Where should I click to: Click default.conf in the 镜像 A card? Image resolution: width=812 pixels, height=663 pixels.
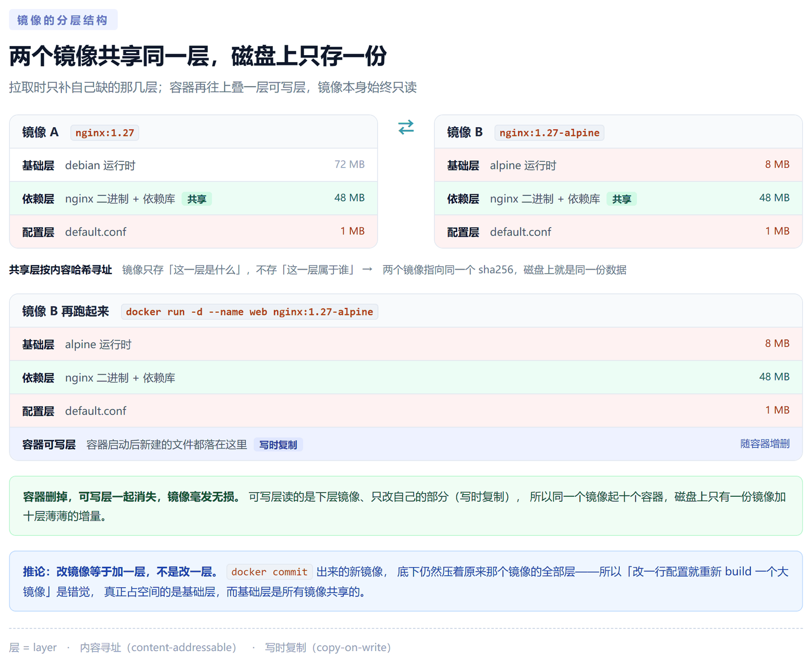click(96, 232)
